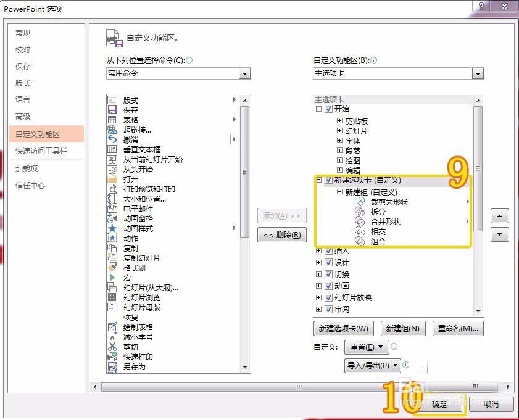Click the 超链接 hyperlink icon

tap(113, 130)
